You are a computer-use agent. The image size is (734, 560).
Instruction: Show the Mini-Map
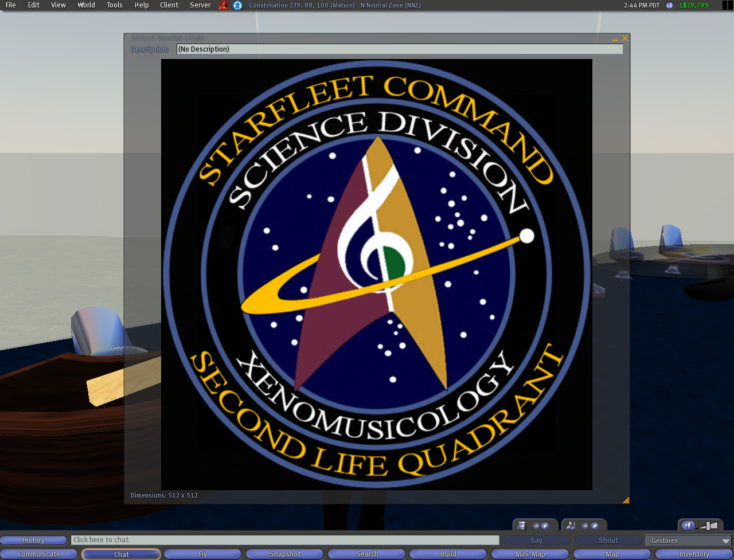point(530,554)
